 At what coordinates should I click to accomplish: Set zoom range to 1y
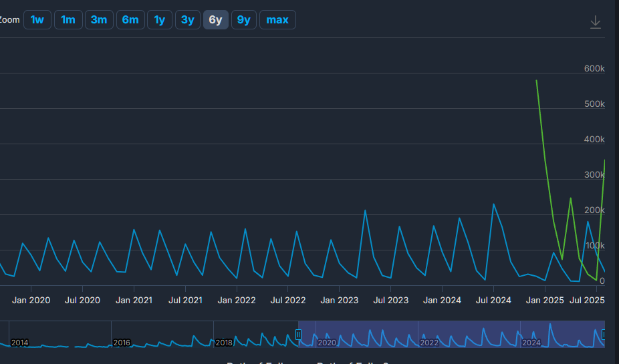tap(160, 20)
